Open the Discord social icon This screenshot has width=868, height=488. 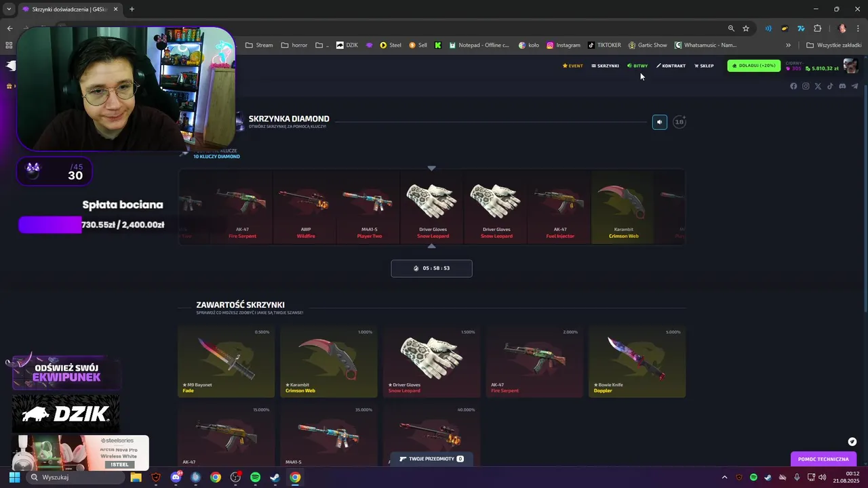click(x=842, y=86)
